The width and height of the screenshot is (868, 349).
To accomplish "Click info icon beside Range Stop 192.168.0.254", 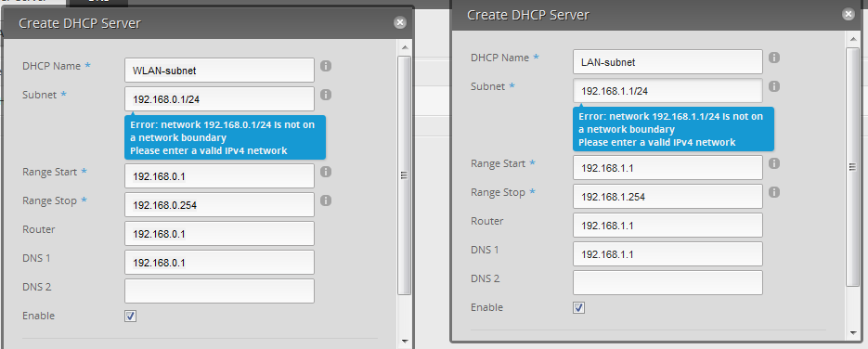I will pyautogui.click(x=326, y=200).
